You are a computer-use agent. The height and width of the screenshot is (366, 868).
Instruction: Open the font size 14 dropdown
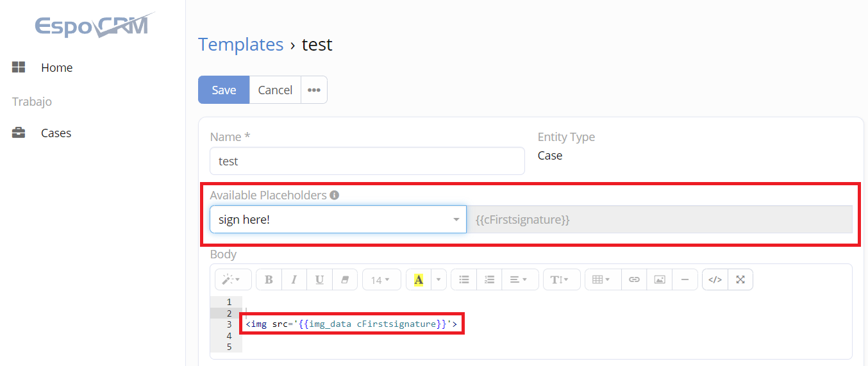381,279
